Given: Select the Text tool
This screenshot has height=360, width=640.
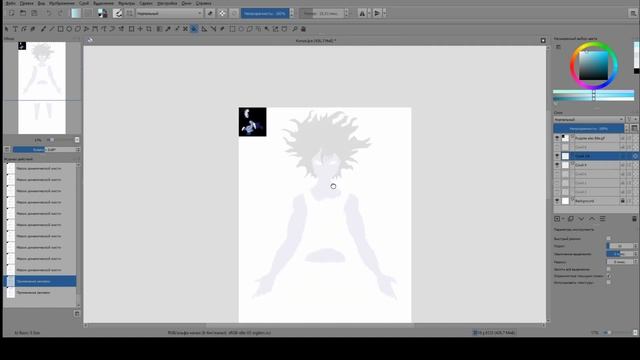Looking at the screenshot, I should [x=16, y=29].
